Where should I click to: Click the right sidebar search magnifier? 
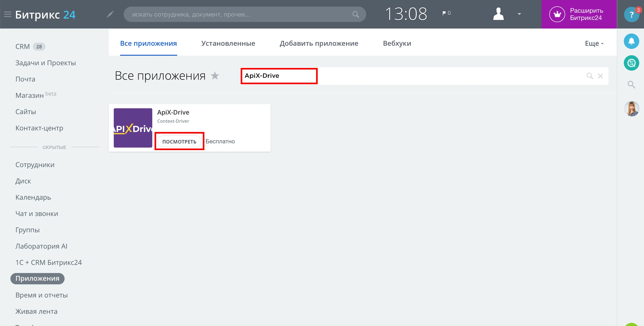pyautogui.click(x=632, y=85)
